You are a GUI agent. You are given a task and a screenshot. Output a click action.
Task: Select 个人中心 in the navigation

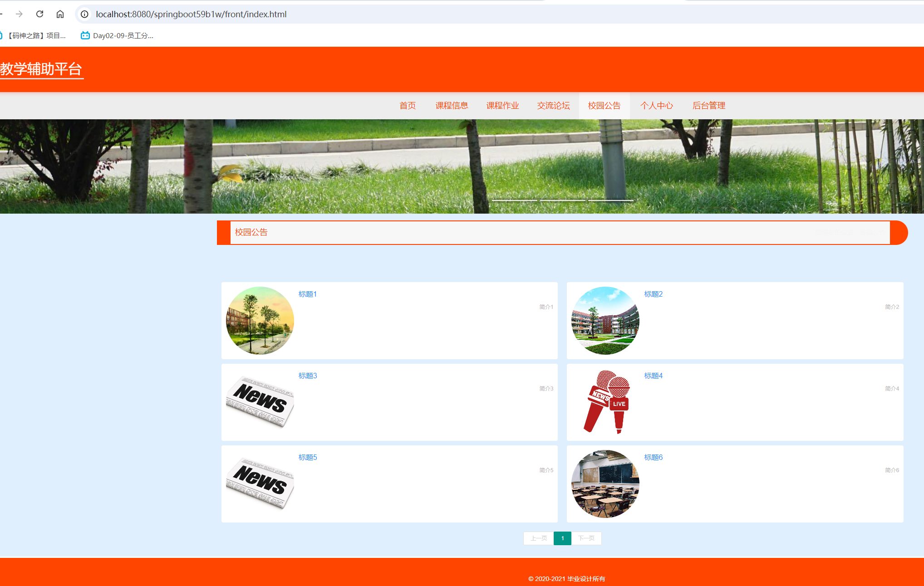click(x=656, y=106)
